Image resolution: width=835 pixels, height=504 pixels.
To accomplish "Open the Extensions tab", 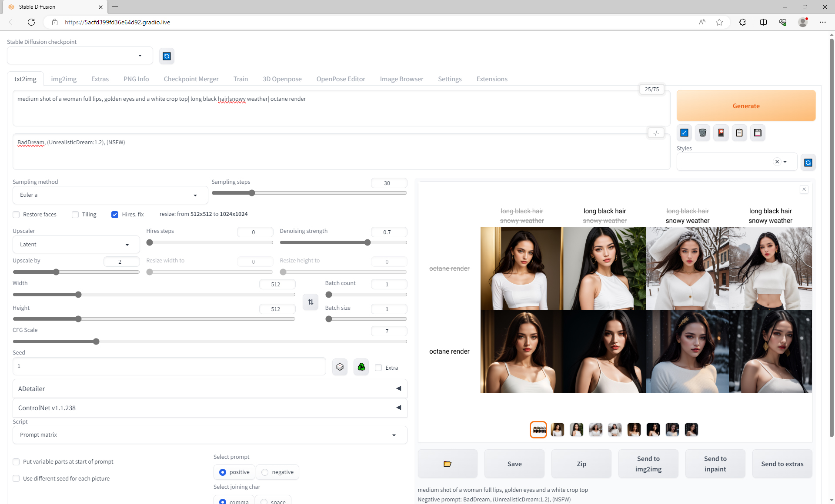I will coord(491,79).
